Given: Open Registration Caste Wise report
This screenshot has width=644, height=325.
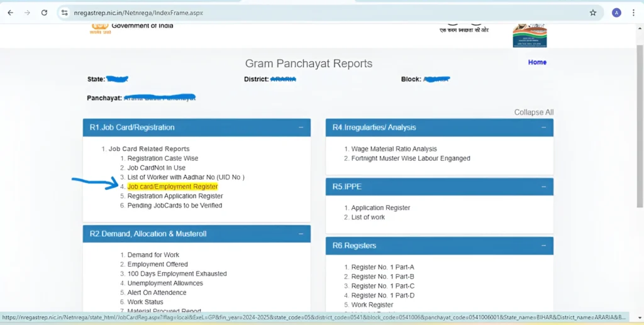Looking at the screenshot, I should (x=162, y=158).
